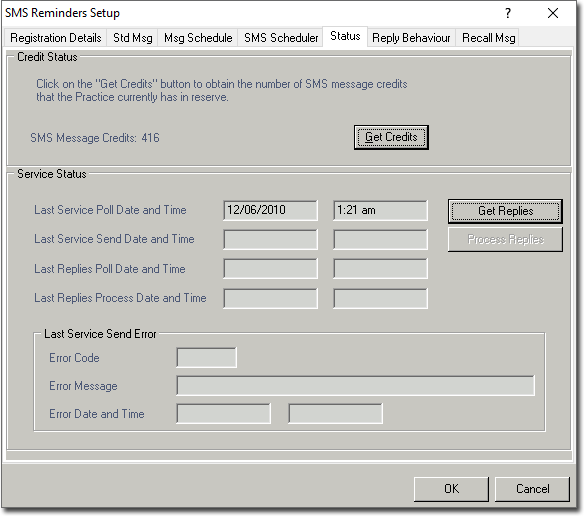
Task: Click the Last Replies Poll time field
Action: click(380, 269)
